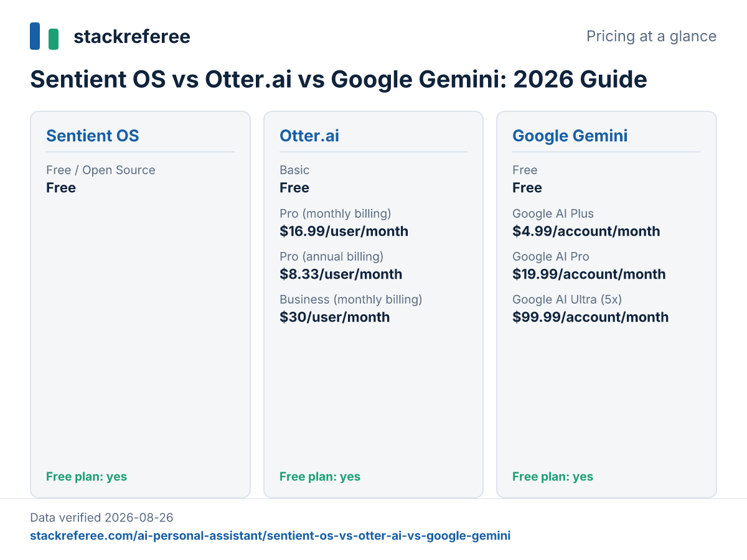Click Otter.ai Pro annual billing price $8.33
This screenshot has width=747, height=560.
coord(341,274)
